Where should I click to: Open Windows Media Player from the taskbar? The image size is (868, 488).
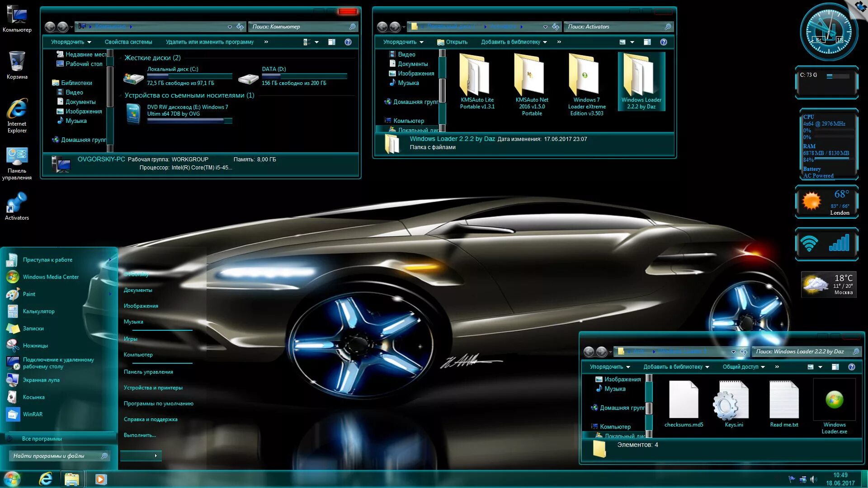click(x=100, y=479)
